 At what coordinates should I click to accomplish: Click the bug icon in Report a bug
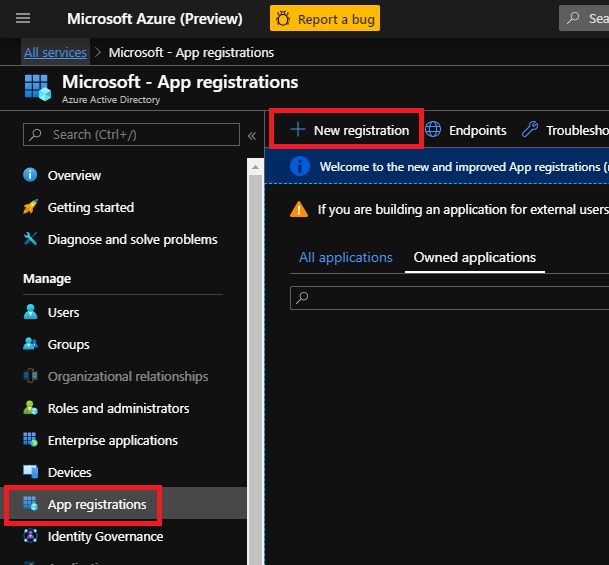pos(283,19)
